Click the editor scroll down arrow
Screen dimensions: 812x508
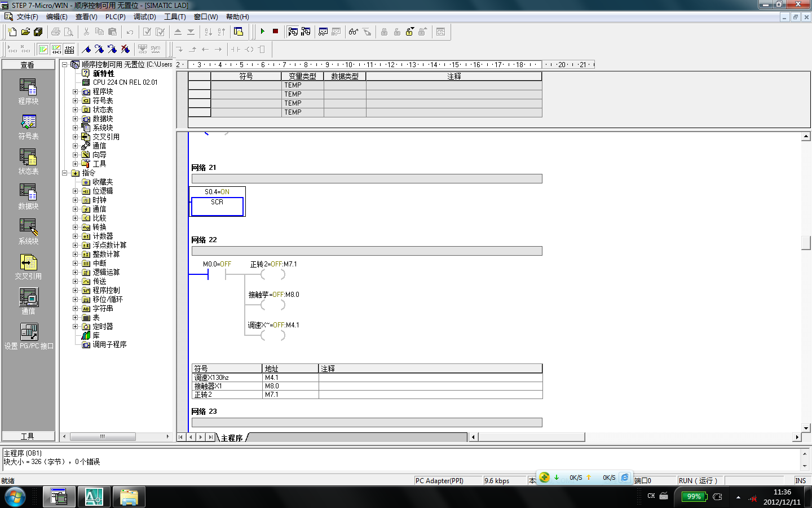(806, 428)
